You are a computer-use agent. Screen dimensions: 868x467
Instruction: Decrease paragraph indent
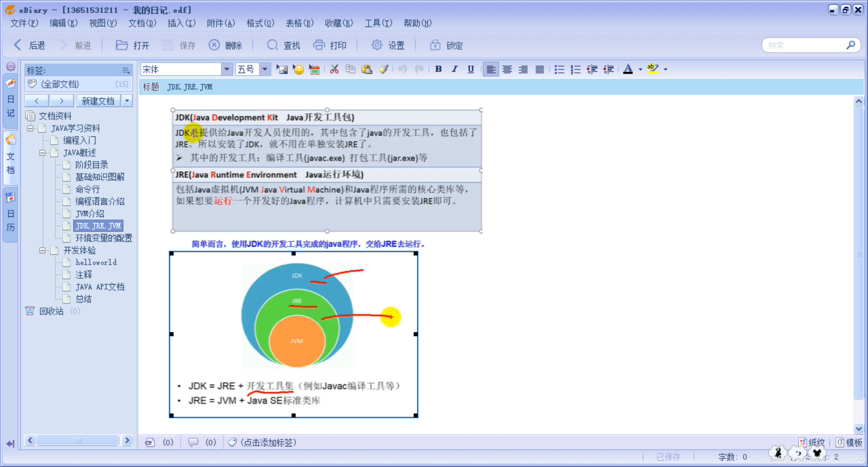tap(592, 69)
